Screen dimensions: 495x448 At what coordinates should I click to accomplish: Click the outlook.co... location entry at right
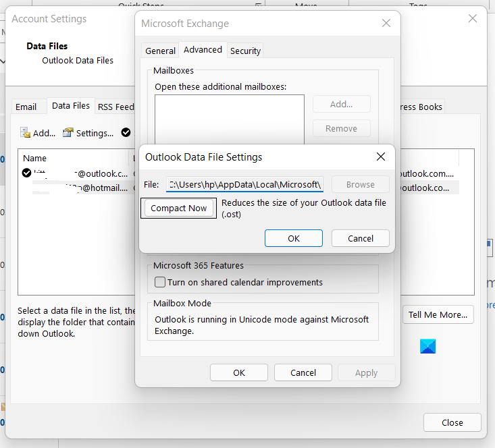click(x=425, y=188)
